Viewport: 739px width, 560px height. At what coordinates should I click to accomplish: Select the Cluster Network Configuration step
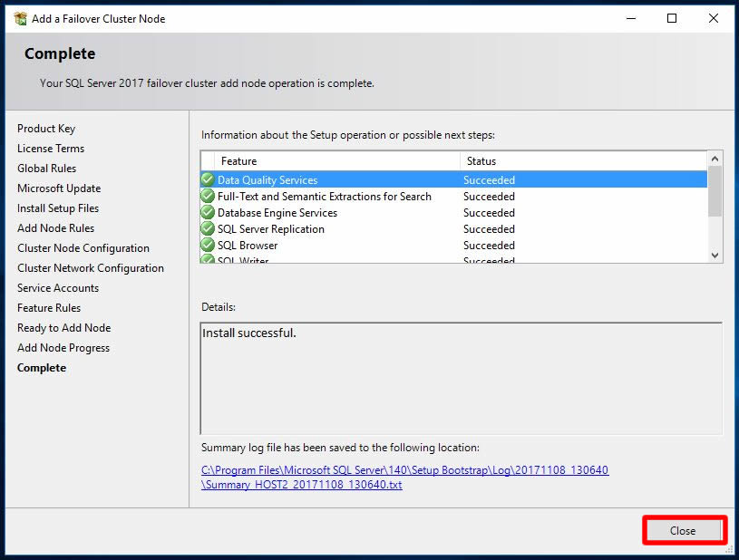point(91,268)
